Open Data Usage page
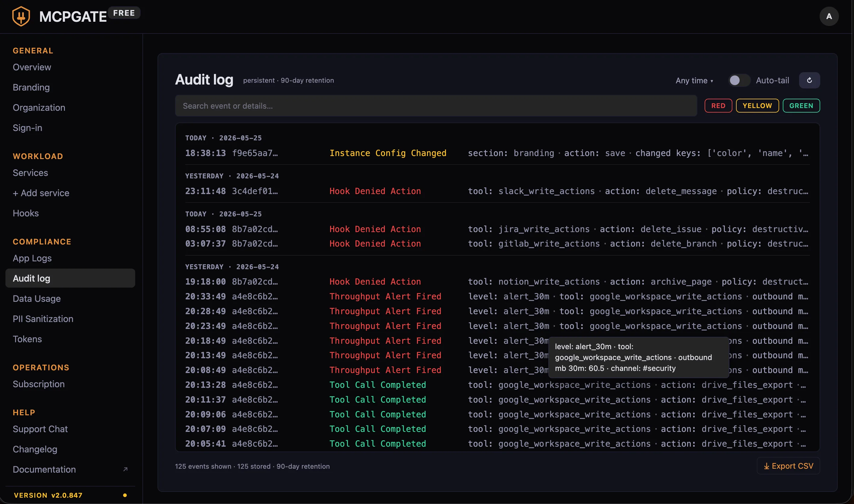The image size is (854, 504). pyautogui.click(x=37, y=298)
